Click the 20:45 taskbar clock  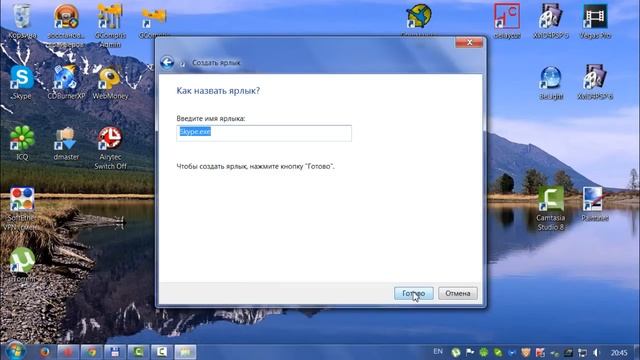tap(619, 352)
